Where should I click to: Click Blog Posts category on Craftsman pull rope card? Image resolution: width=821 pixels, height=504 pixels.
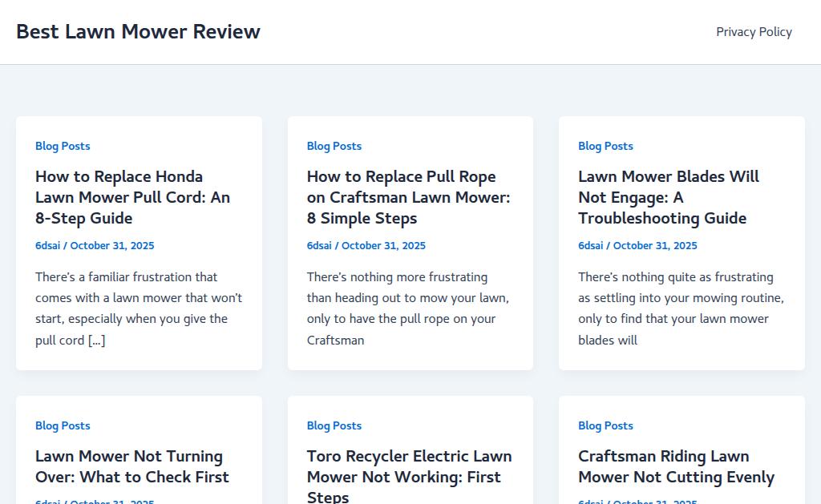[334, 146]
